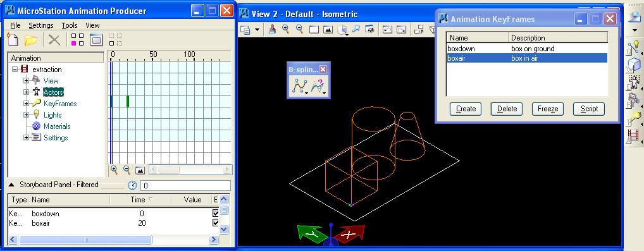
Task: Zoom out the timeline with magnifier minus
Action: 127,169
